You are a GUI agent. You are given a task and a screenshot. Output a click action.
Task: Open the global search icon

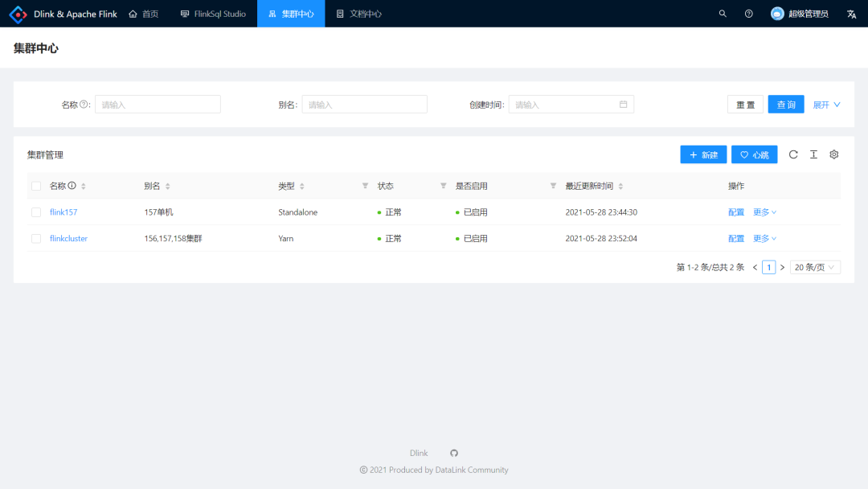(722, 14)
